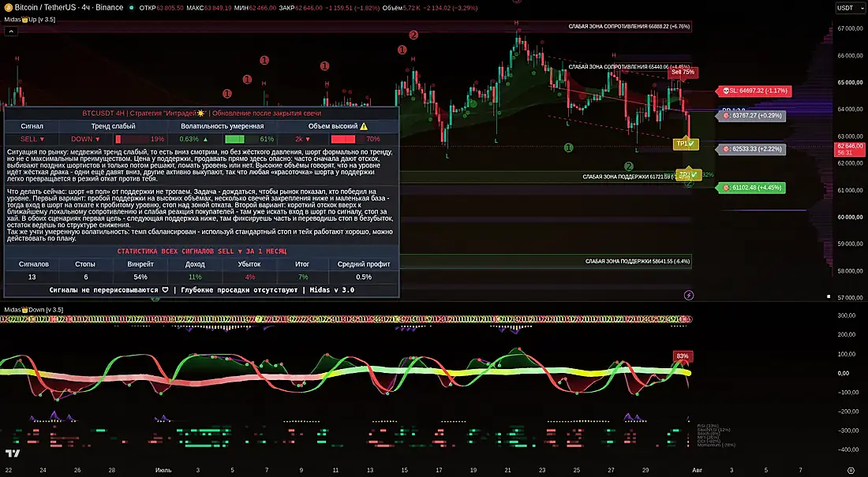Click the green 61102.48 (+4.45%) label
Viewport: 868px width, 477px height.
tap(752, 188)
